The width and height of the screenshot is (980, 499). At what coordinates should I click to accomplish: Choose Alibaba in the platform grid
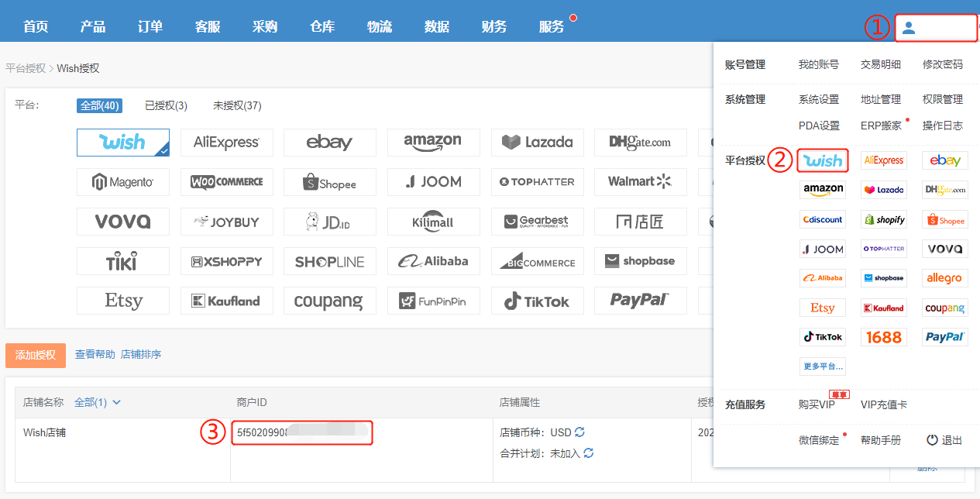tap(434, 261)
